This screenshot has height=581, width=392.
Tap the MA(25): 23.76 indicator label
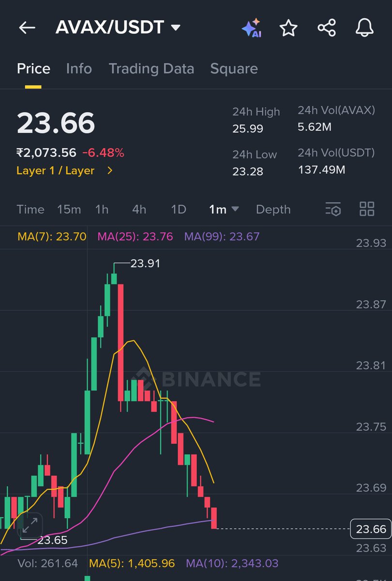pyautogui.click(x=135, y=237)
